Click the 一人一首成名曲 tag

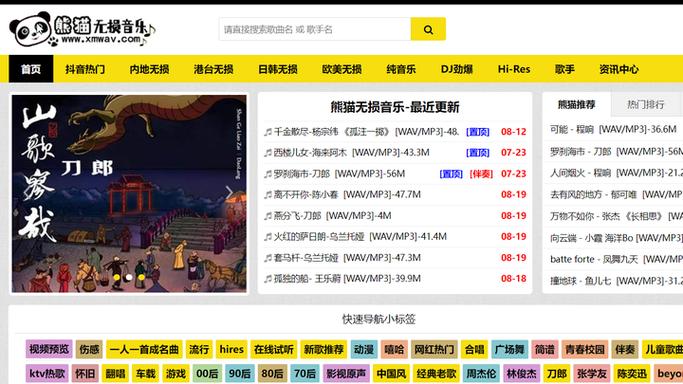point(144,349)
